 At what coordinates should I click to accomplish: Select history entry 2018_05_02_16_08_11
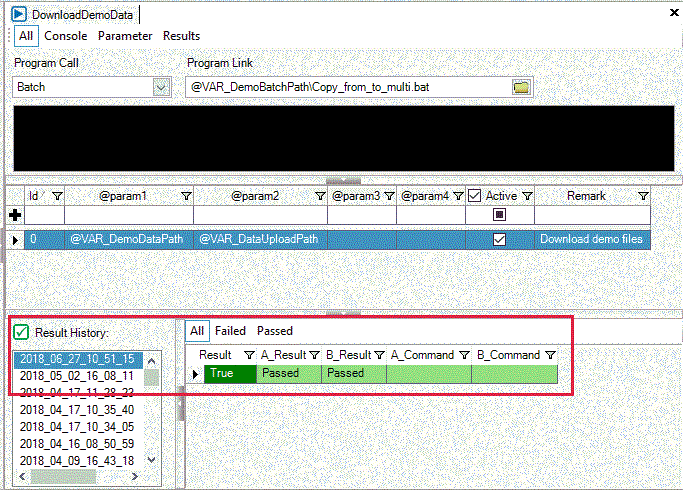click(78, 376)
